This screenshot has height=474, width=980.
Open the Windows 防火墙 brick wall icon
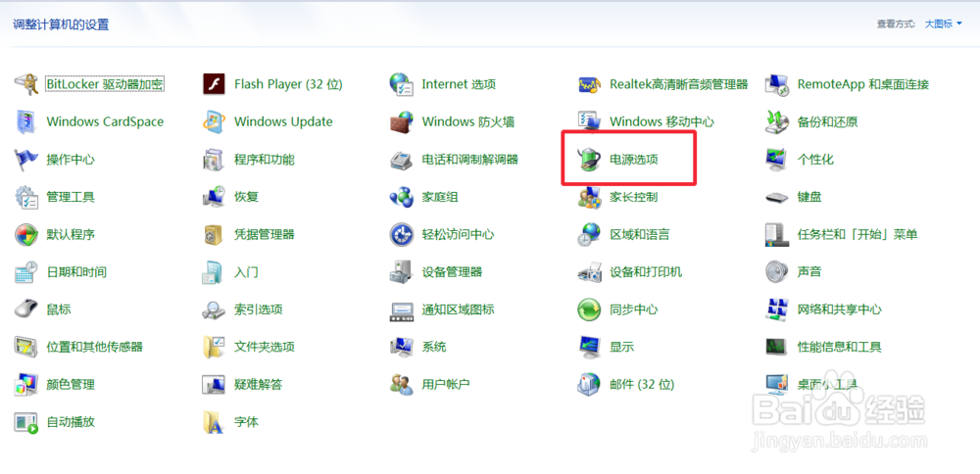[x=401, y=121]
